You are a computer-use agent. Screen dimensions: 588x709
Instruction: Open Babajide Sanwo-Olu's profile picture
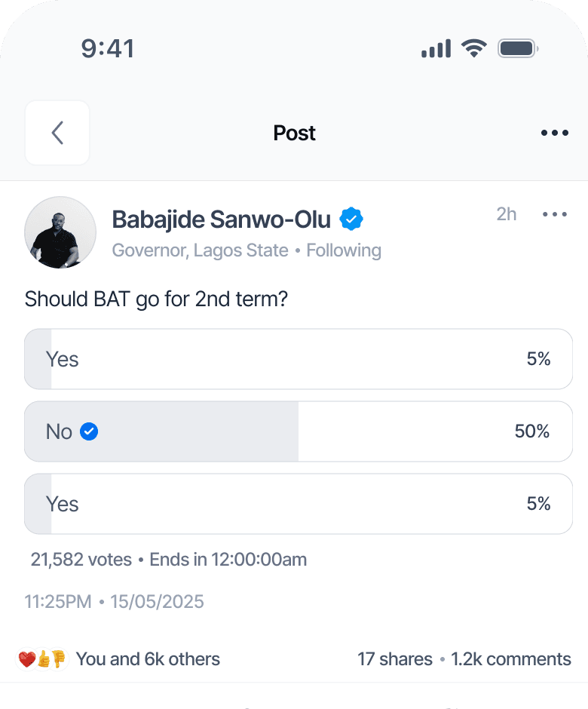[60, 232]
